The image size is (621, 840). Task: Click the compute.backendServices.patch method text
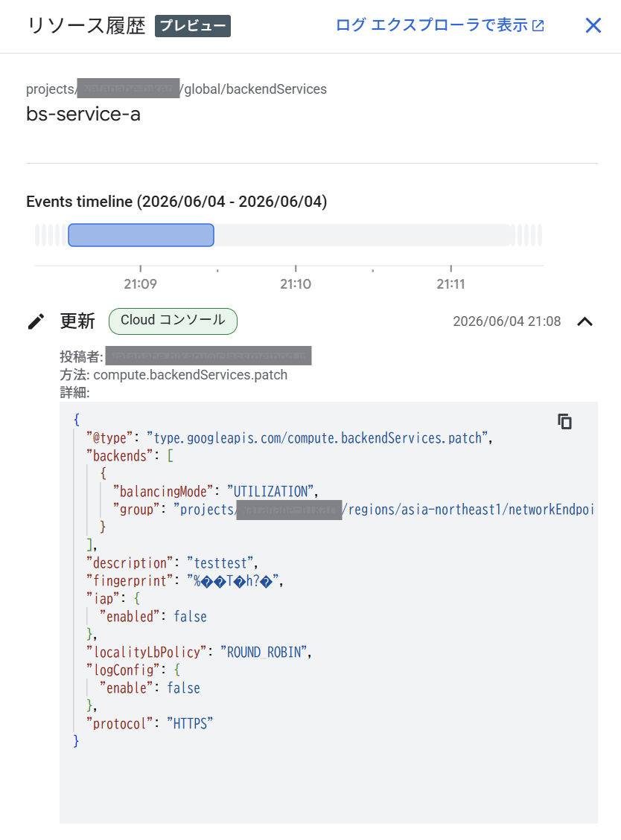click(x=191, y=374)
